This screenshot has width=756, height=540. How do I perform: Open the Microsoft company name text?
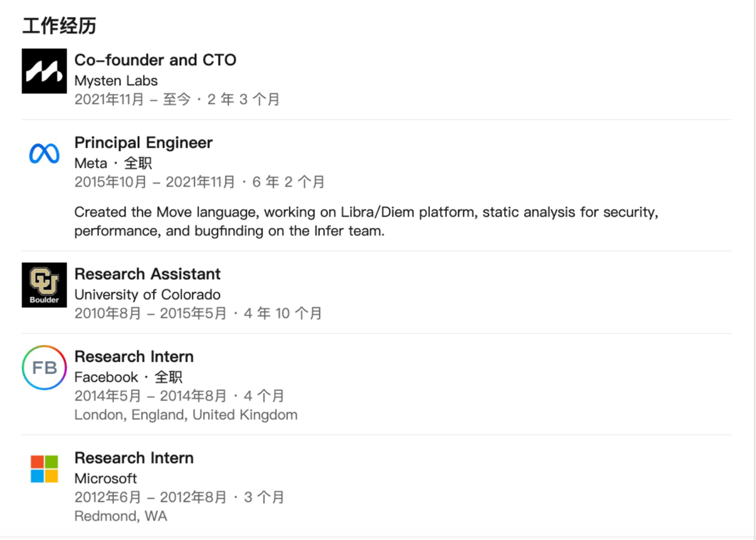(106, 479)
